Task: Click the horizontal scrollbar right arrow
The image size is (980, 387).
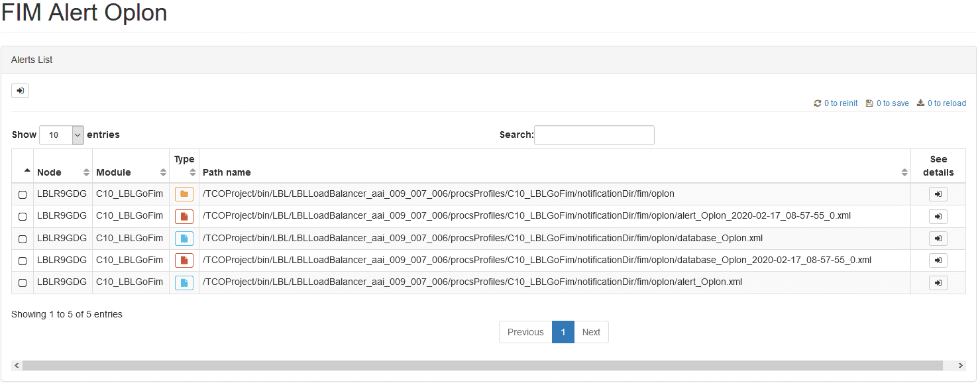Action: (x=961, y=365)
